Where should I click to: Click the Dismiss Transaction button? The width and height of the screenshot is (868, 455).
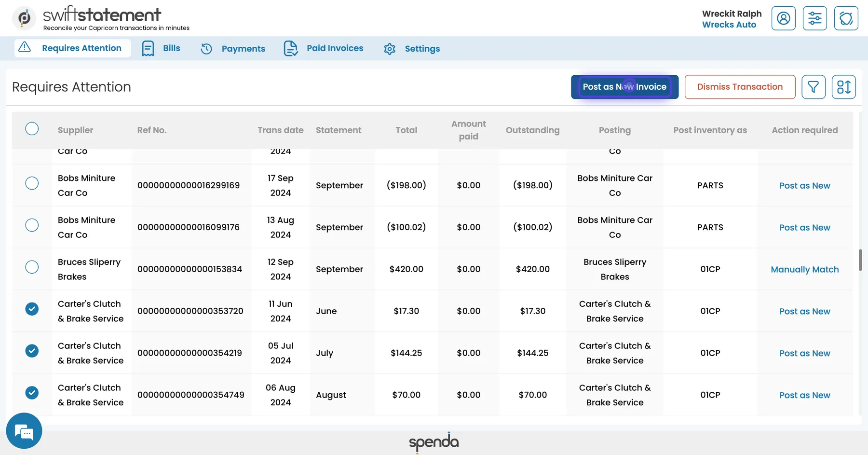coord(740,87)
